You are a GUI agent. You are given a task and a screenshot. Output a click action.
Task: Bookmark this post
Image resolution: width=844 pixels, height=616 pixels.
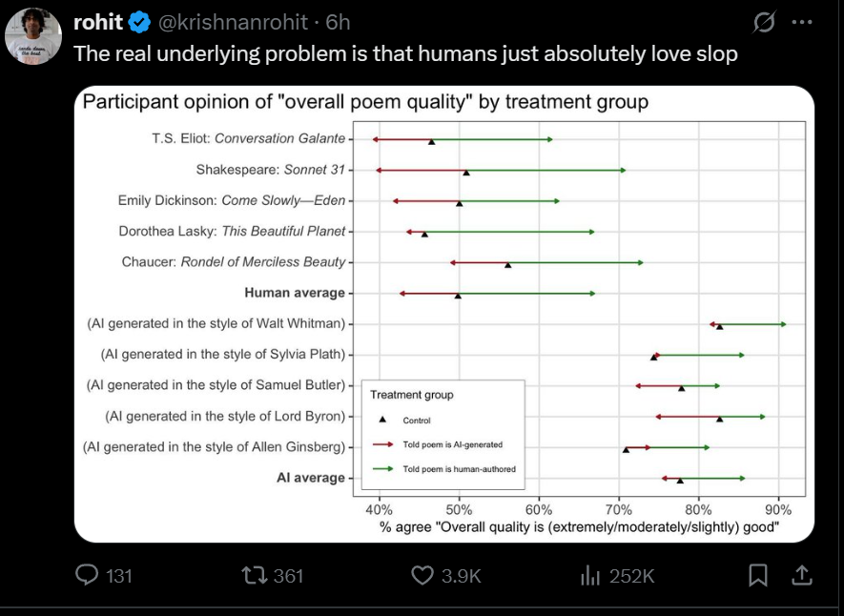pyautogui.click(x=758, y=575)
